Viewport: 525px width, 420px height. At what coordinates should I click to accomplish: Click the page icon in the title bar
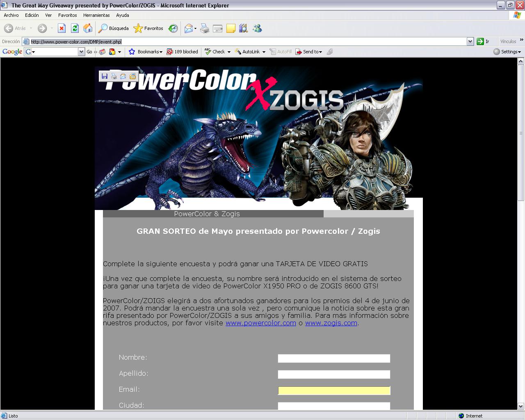(5, 5)
